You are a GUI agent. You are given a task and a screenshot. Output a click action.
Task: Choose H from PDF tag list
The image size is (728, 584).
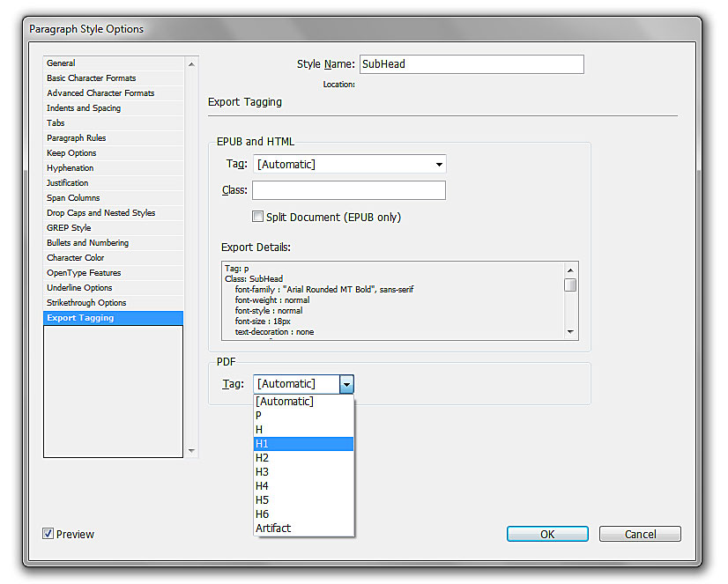(x=304, y=430)
